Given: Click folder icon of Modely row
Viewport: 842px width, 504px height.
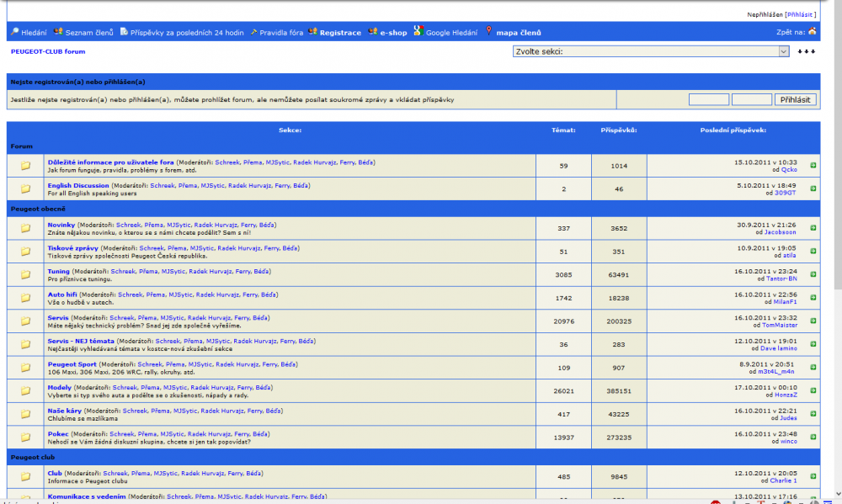Looking at the screenshot, I should pyautogui.click(x=25, y=390).
